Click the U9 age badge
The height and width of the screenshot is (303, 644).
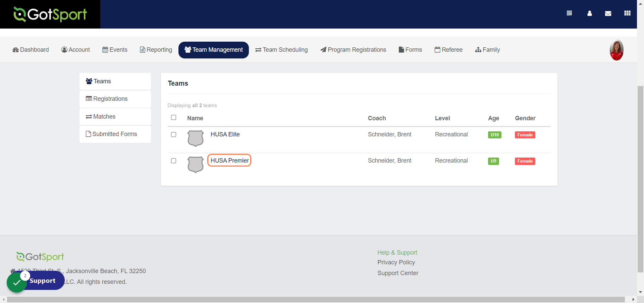(493, 161)
